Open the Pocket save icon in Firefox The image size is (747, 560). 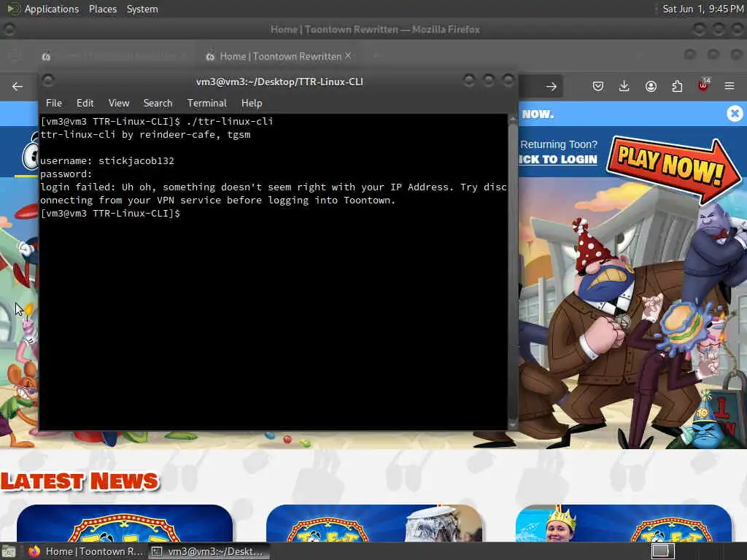coord(598,86)
